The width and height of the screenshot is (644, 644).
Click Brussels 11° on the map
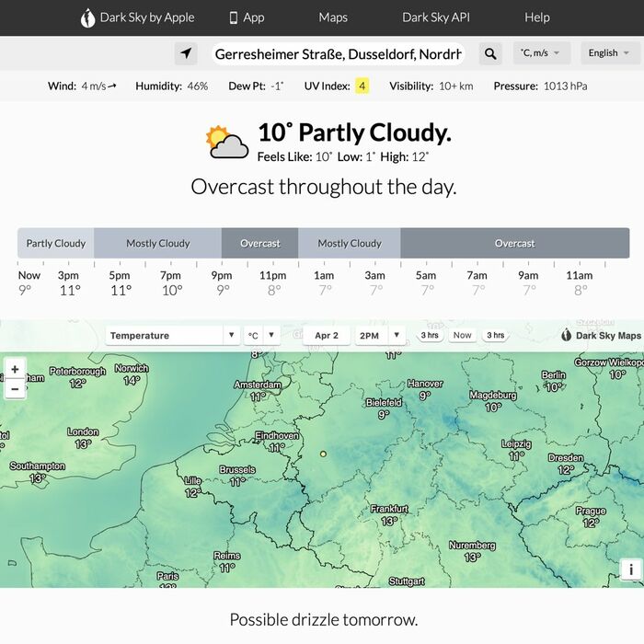[x=237, y=476]
